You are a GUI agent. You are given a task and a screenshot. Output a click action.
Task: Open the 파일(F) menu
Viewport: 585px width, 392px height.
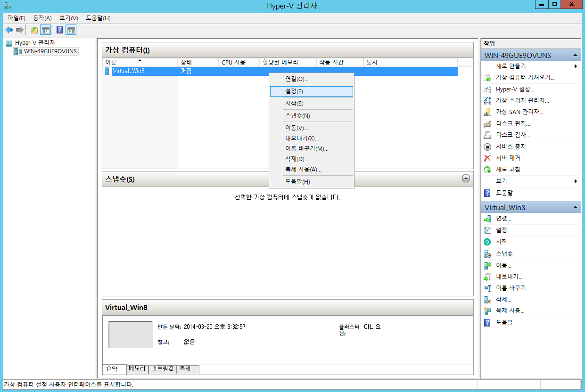click(x=16, y=18)
